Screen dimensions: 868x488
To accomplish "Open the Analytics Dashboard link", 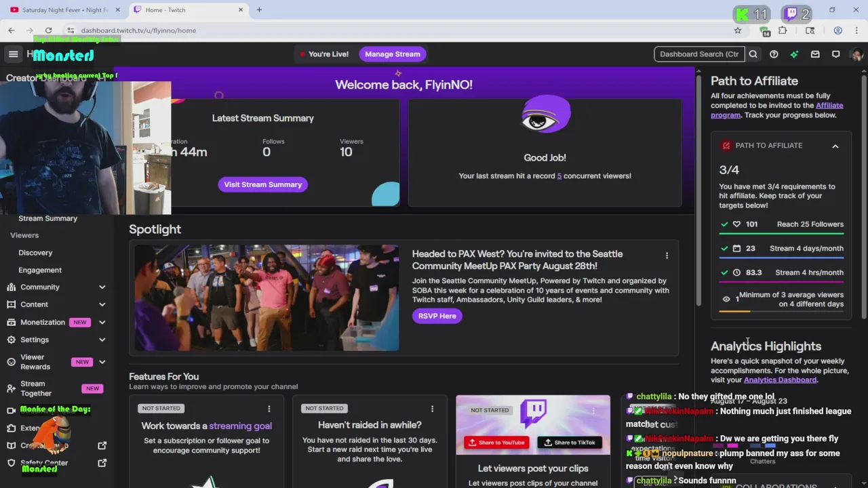I will coord(780,380).
